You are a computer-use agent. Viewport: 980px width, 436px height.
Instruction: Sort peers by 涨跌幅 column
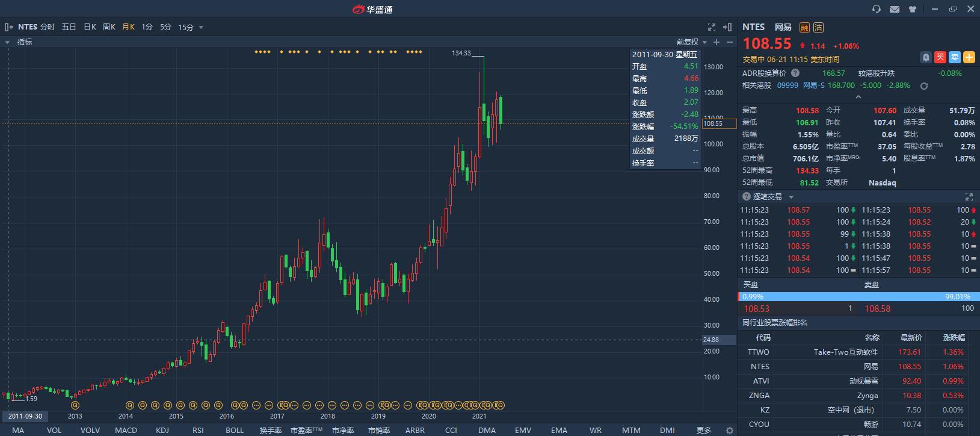pyautogui.click(x=954, y=338)
